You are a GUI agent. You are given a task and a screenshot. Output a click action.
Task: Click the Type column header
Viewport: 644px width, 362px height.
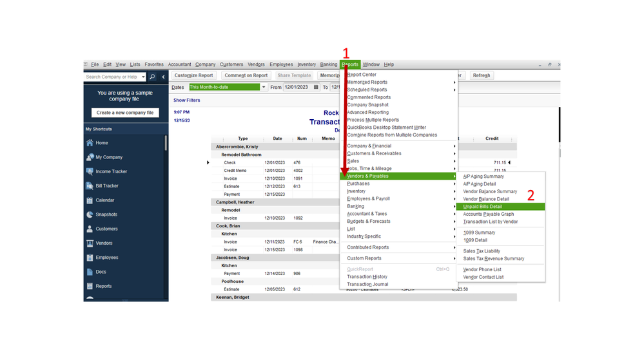pyautogui.click(x=243, y=138)
